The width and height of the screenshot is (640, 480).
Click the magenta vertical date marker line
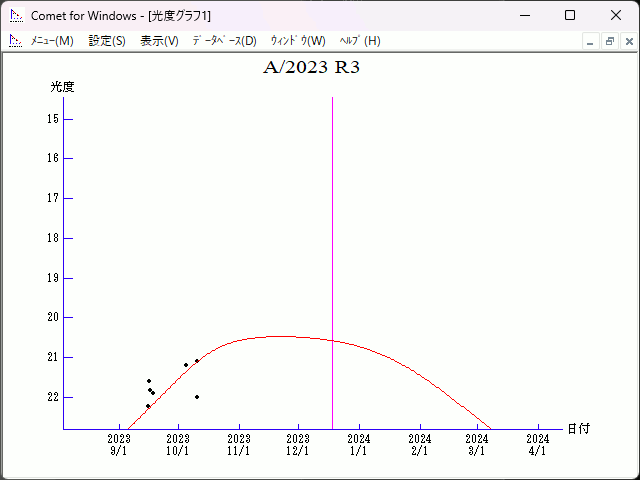pyautogui.click(x=332, y=250)
